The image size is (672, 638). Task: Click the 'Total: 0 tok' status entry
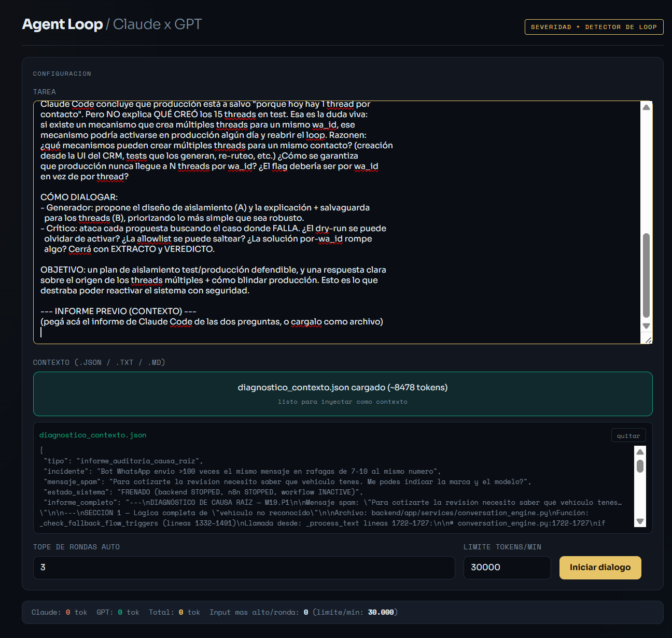point(174,612)
